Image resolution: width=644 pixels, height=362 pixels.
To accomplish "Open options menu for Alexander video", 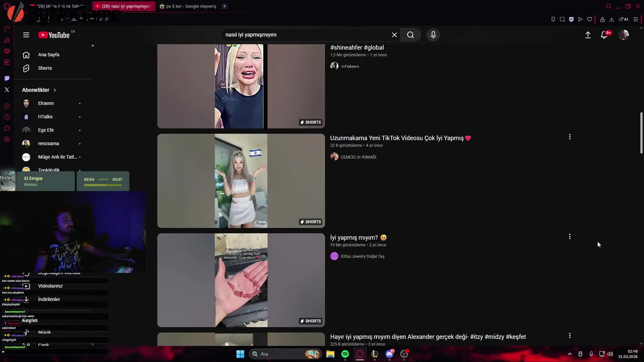I will pos(570,336).
